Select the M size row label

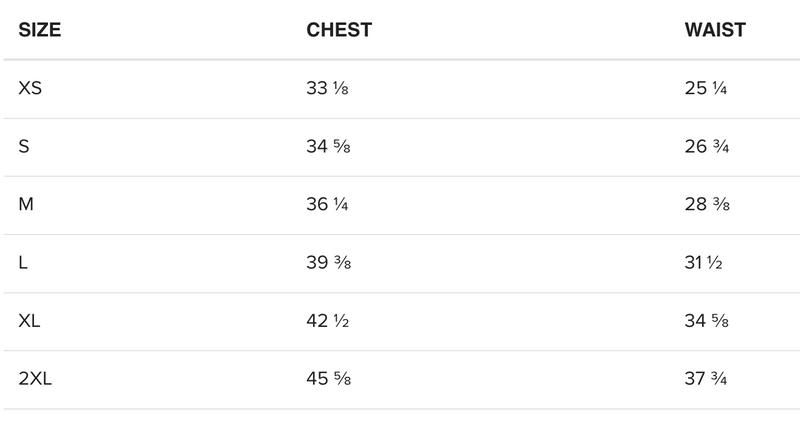tap(25, 205)
